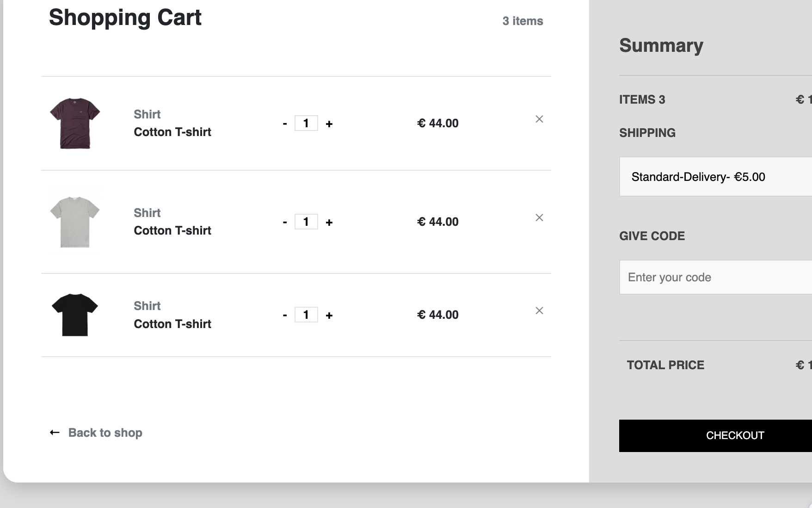Click the left arrow beside Back to shop
Viewport: 812px width, 508px height.
click(55, 433)
